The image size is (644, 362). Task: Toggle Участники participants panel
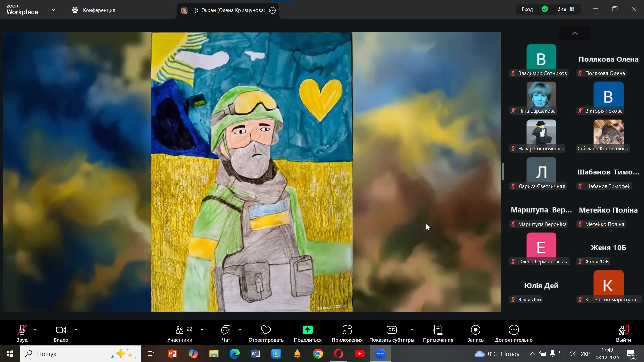tap(180, 334)
